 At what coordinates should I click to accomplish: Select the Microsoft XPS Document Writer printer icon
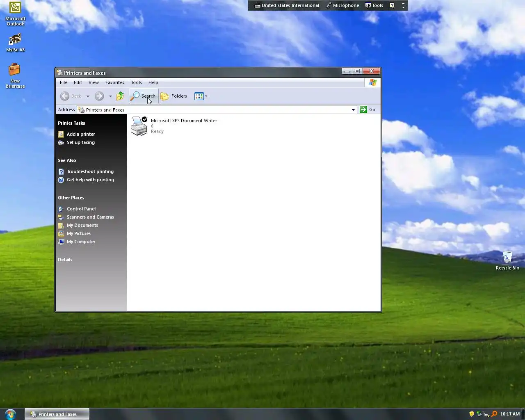(x=139, y=126)
